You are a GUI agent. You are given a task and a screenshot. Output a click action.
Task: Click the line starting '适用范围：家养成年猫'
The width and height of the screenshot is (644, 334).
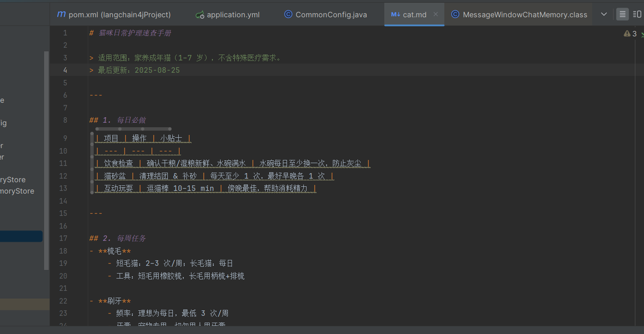[x=190, y=58]
